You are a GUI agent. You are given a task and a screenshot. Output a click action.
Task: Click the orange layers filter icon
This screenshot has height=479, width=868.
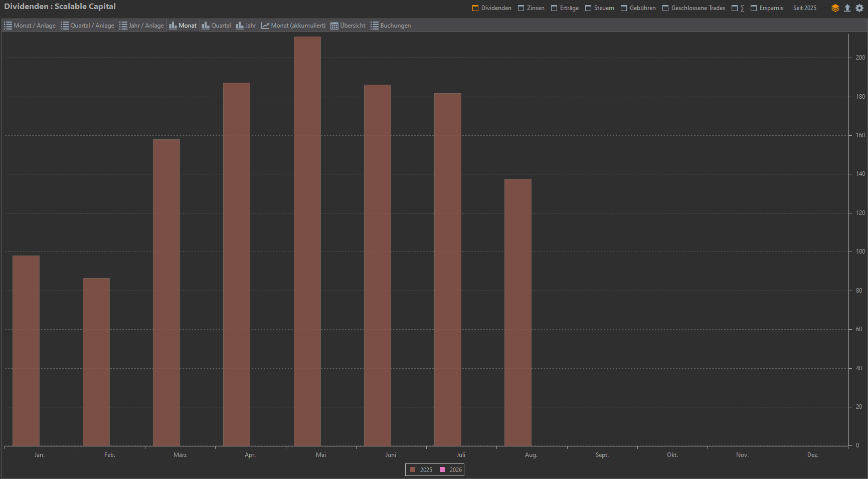tap(835, 8)
